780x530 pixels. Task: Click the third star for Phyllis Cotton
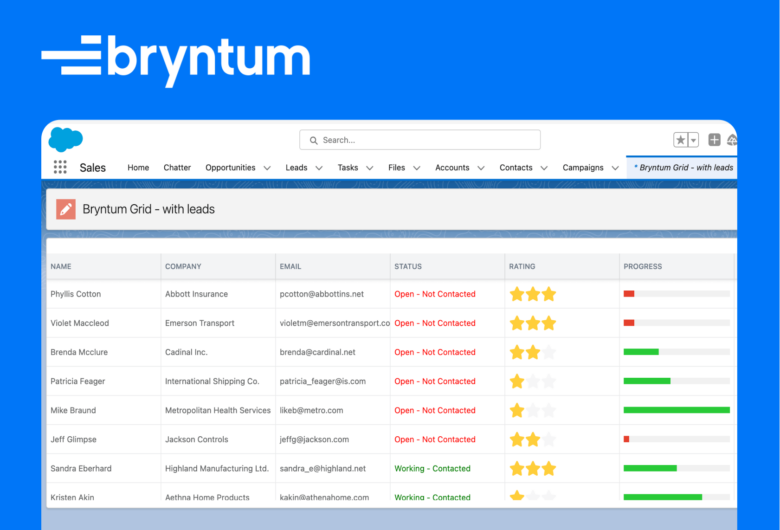coord(549,294)
